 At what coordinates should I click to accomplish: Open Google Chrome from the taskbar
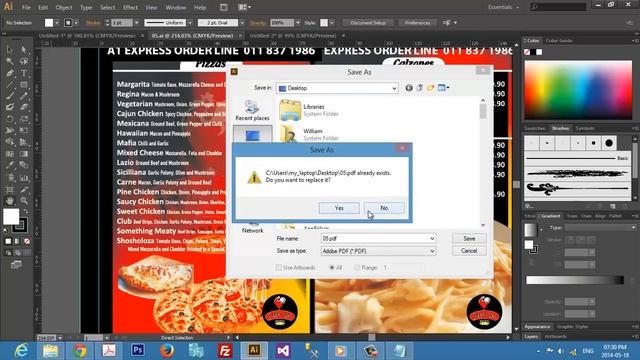[80, 350]
